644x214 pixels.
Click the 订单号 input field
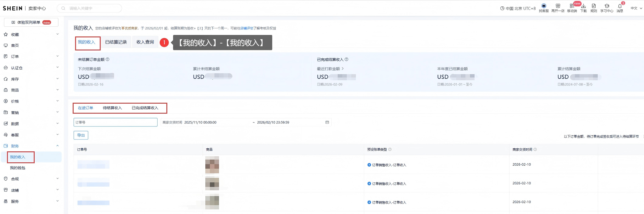116,122
